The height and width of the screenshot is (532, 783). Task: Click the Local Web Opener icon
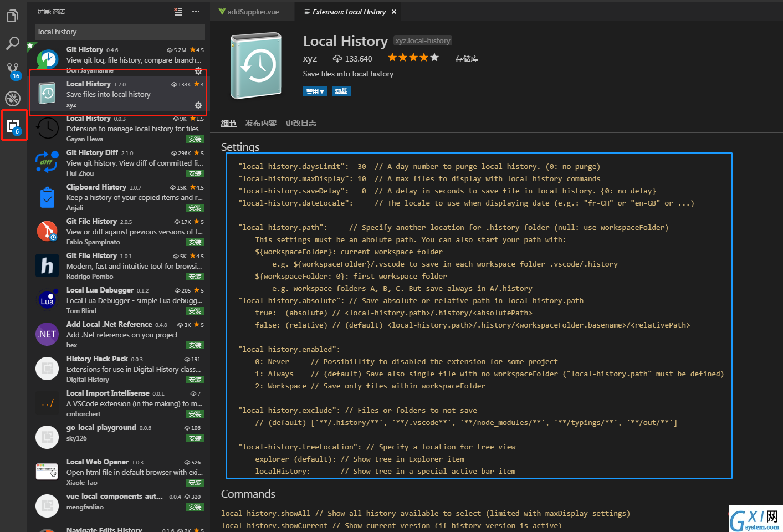point(47,472)
